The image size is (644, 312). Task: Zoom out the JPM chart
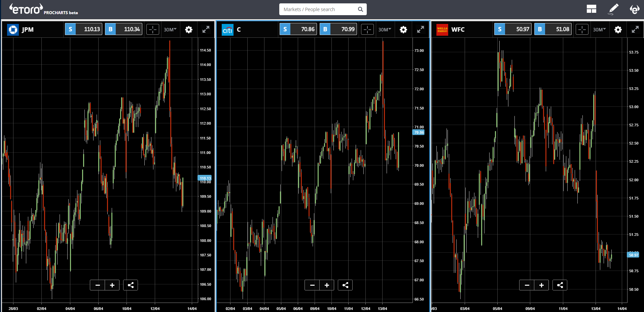[x=98, y=285]
